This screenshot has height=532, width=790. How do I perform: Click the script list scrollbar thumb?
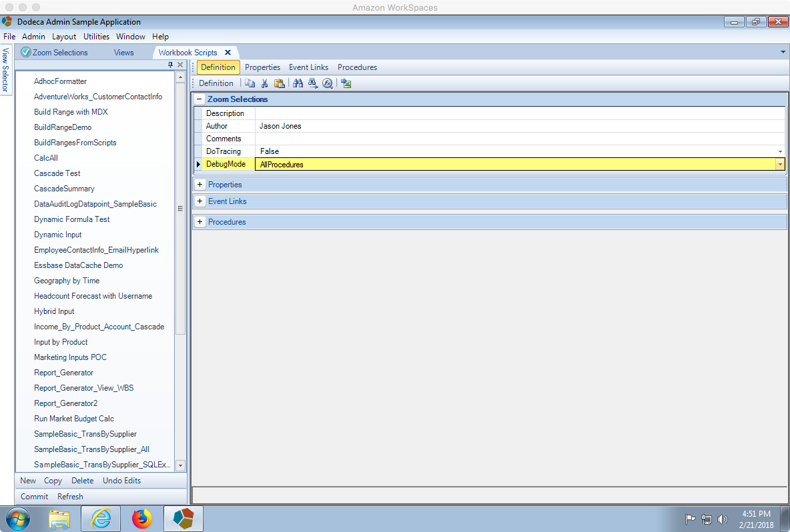point(180,209)
